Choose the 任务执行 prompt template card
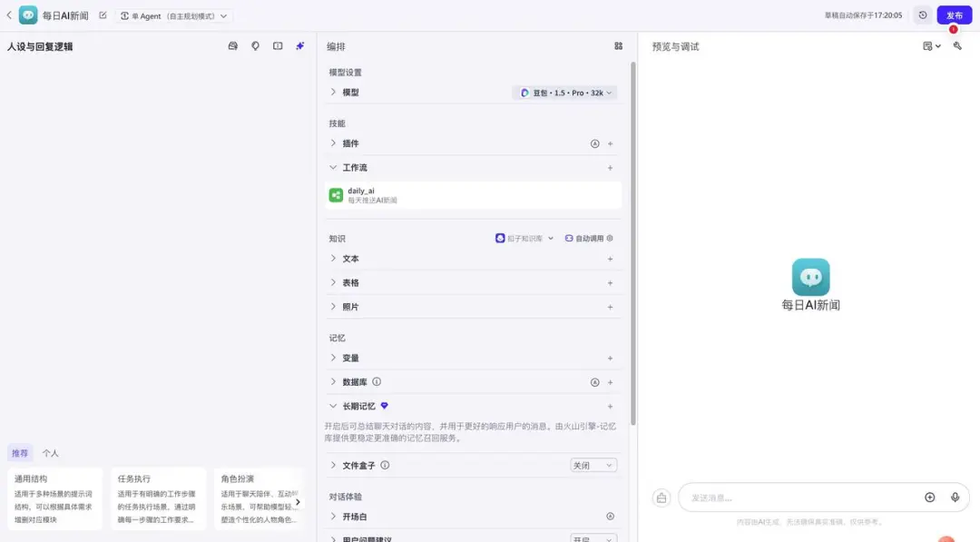 (158, 498)
